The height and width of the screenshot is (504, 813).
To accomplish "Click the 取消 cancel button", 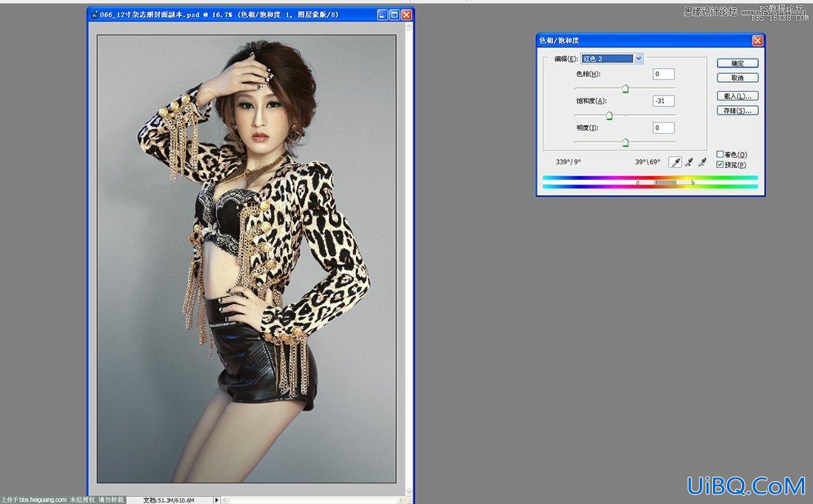I will 737,78.
